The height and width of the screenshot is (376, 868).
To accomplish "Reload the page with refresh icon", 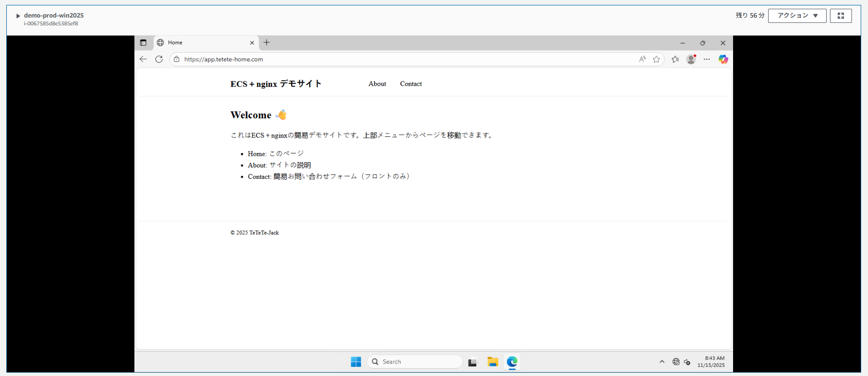I will 159,59.
